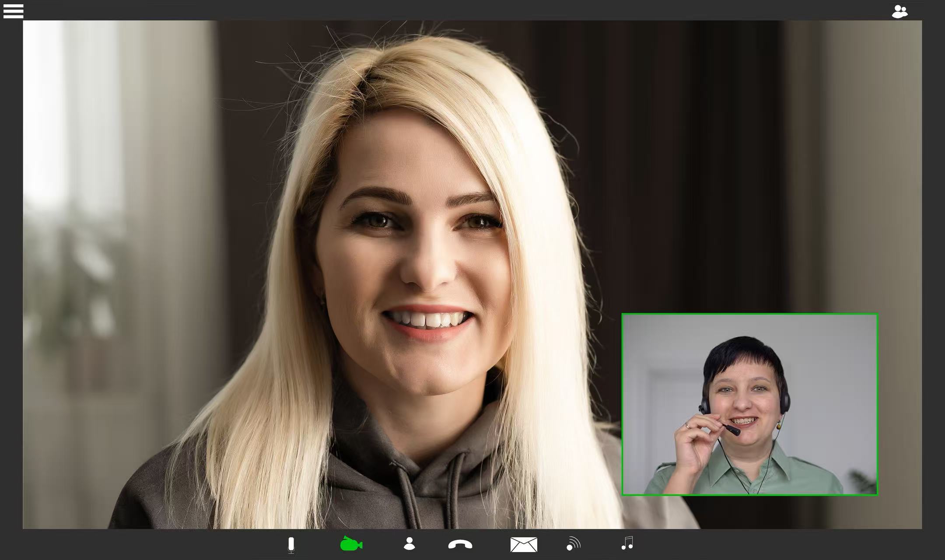Toggle audio sharing with the music note
The width and height of the screenshot is (945, 560).
click(627, 543)
